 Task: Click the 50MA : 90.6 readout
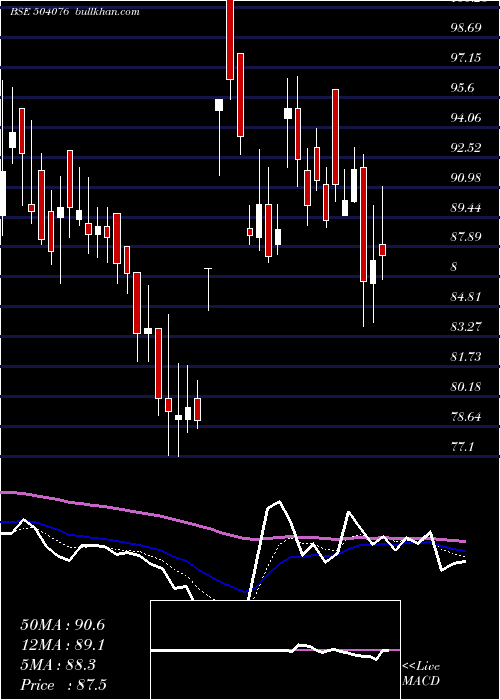[x=63, y=625]
